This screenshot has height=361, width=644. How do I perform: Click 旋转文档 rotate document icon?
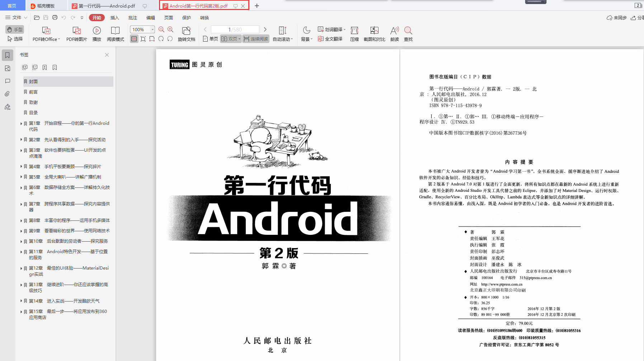(x=187, y=30)
